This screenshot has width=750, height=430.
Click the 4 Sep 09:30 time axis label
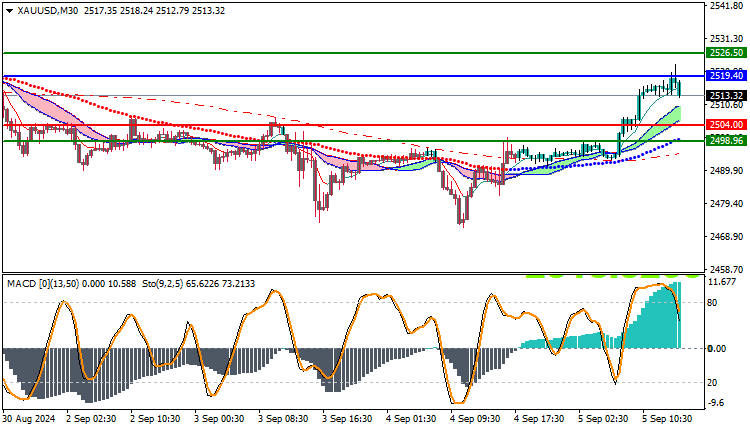click(475, 419)
